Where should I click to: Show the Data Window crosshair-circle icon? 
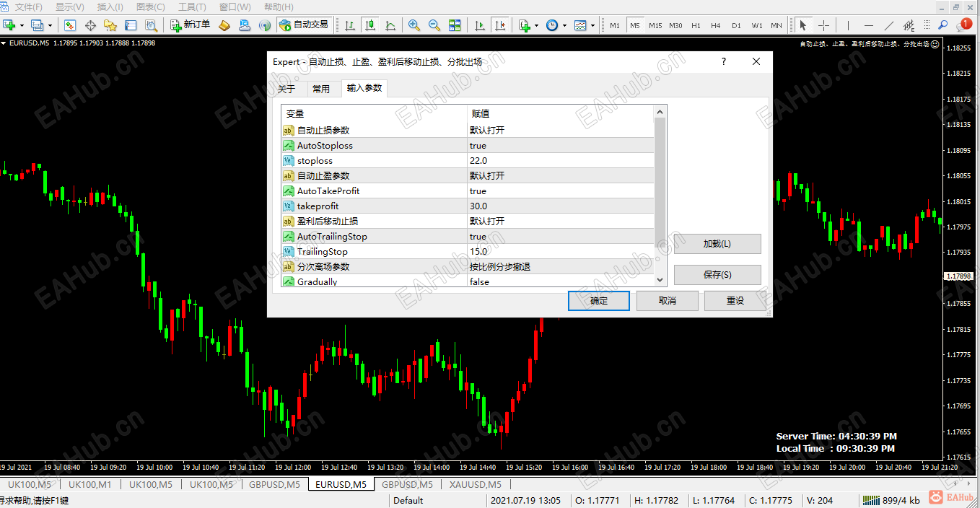(x=90, y=25)
